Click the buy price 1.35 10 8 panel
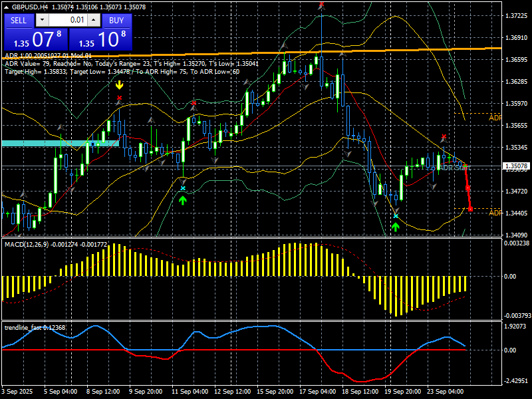This screenshot has height=399, width=532. click(100, 39)
